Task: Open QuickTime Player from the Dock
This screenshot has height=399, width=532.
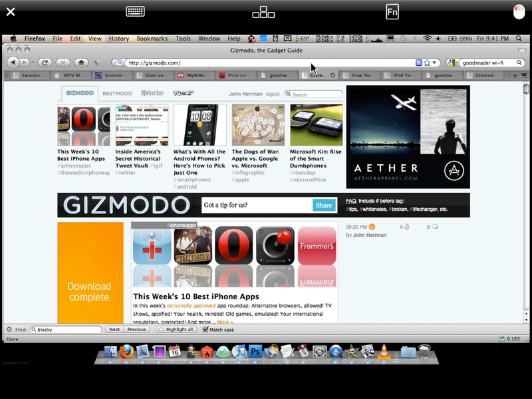Action: point(336,352)
